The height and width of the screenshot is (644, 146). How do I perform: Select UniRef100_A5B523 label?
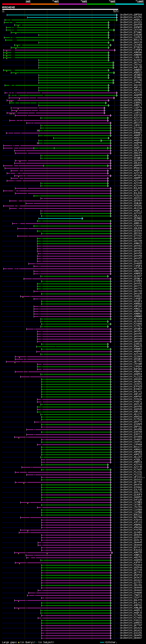point(131,73)
